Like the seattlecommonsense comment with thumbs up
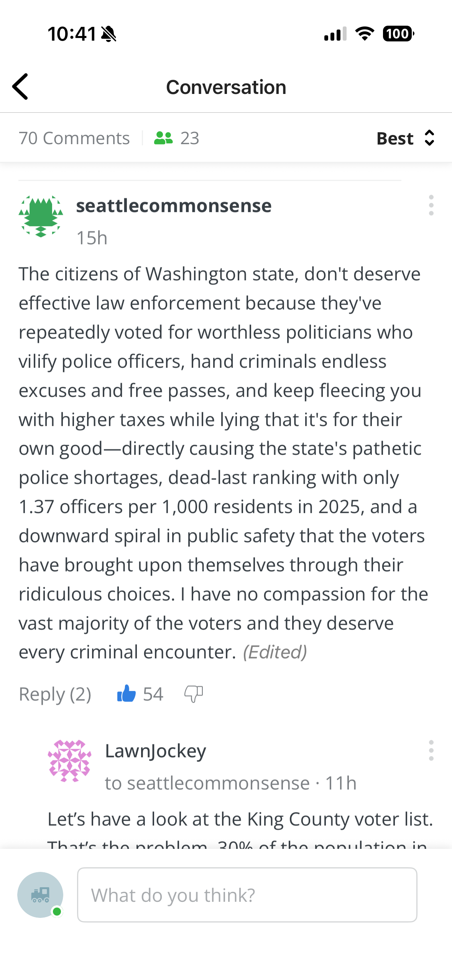 [x=127, y=694]
